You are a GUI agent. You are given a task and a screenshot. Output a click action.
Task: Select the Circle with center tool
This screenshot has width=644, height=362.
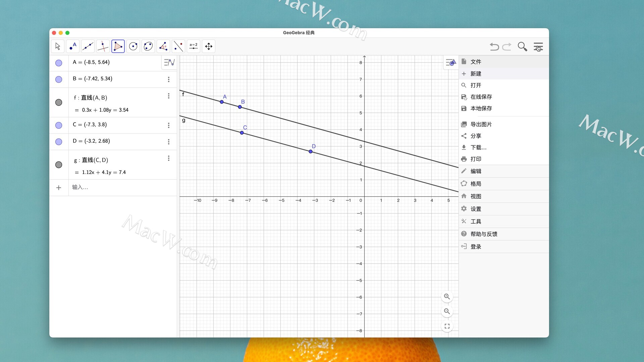pyautogui.click(x=133, y=46)
